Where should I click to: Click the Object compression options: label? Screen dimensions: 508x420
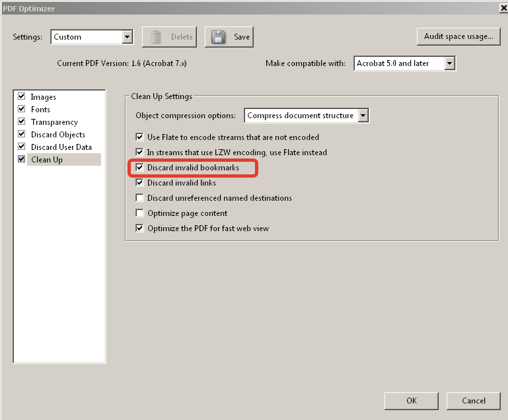[186, 116]
